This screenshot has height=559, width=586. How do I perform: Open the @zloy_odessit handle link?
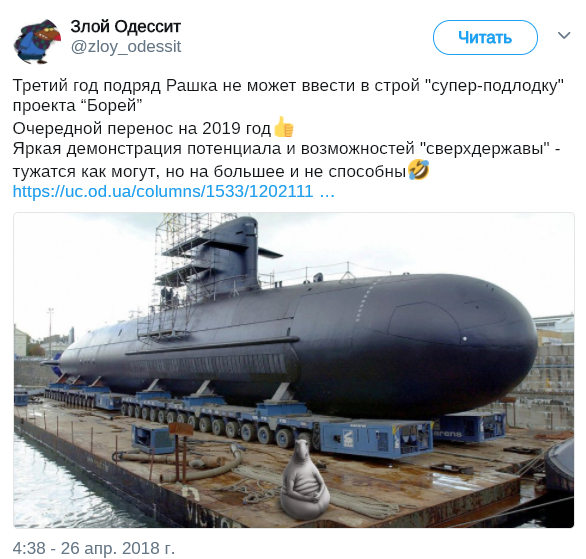pos(126,47)
